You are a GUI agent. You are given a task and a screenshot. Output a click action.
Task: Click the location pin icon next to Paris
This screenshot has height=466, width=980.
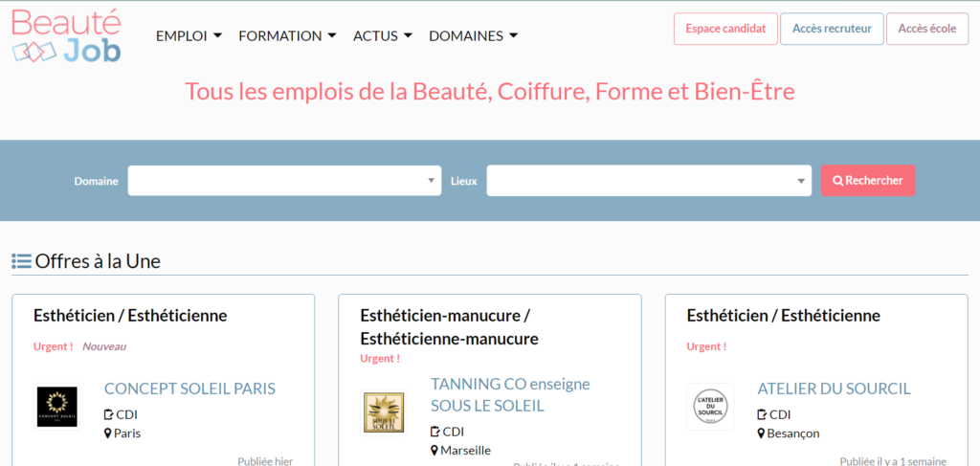tap(108, 433)
